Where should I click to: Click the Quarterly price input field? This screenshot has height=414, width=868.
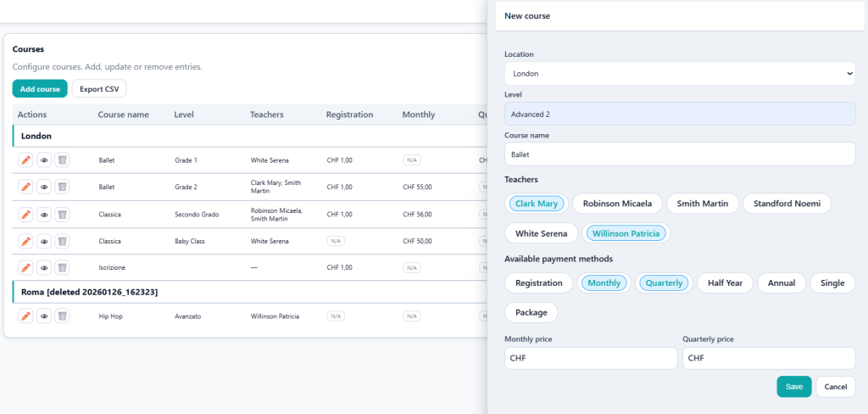pos(769,358)
